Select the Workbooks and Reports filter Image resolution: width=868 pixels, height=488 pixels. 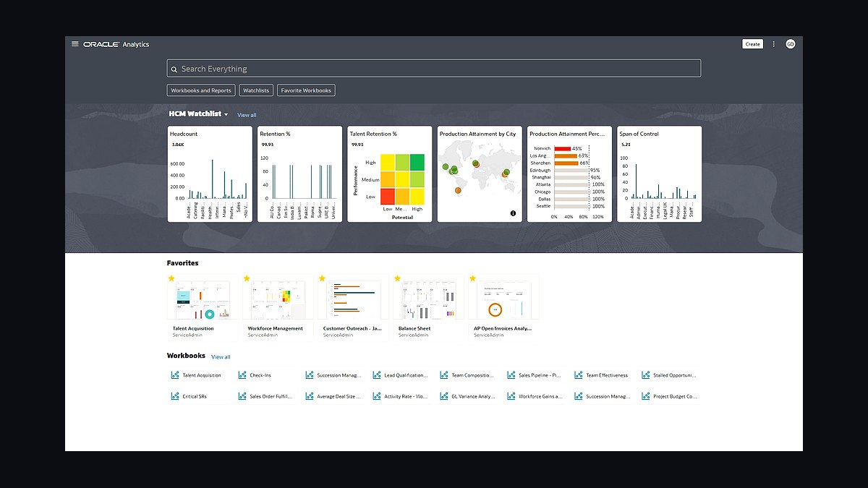coord(201,90)
